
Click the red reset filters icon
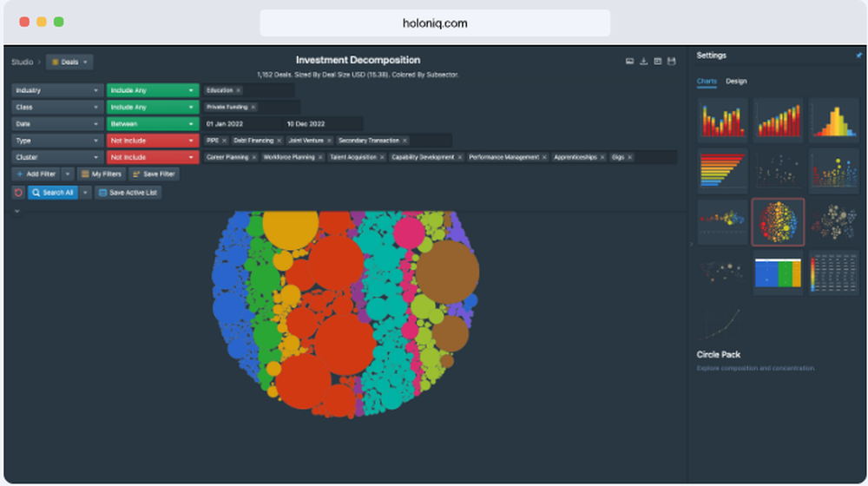click(18, 193)
